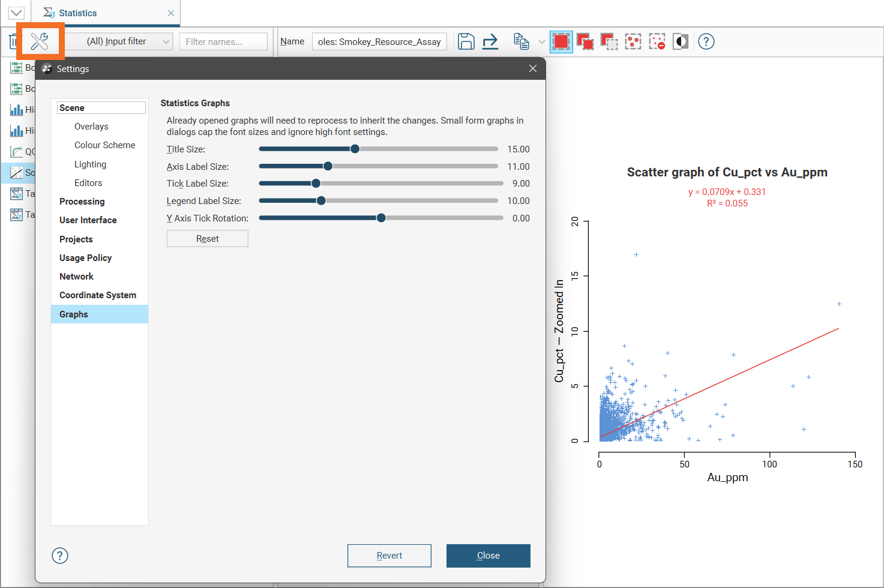The image size is (884, 588).
Task: Click the copy documents icon
Action: 521,41
